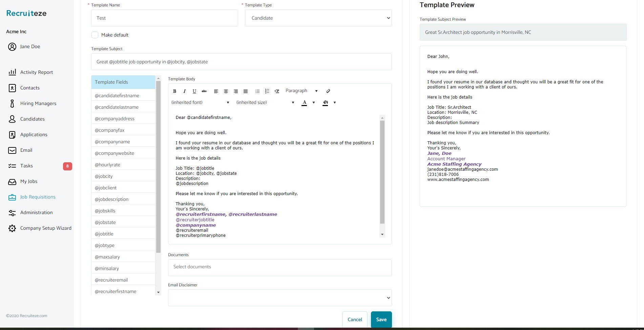Apply numbered list formatting
Image resolution: width=644 pixels, height=330 pixels.
point(267,91)
